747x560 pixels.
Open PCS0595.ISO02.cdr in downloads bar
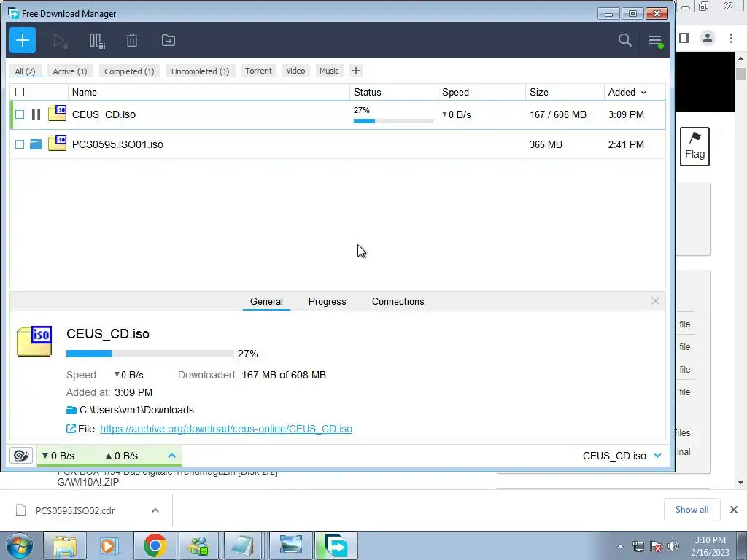(x=75, y=510)
